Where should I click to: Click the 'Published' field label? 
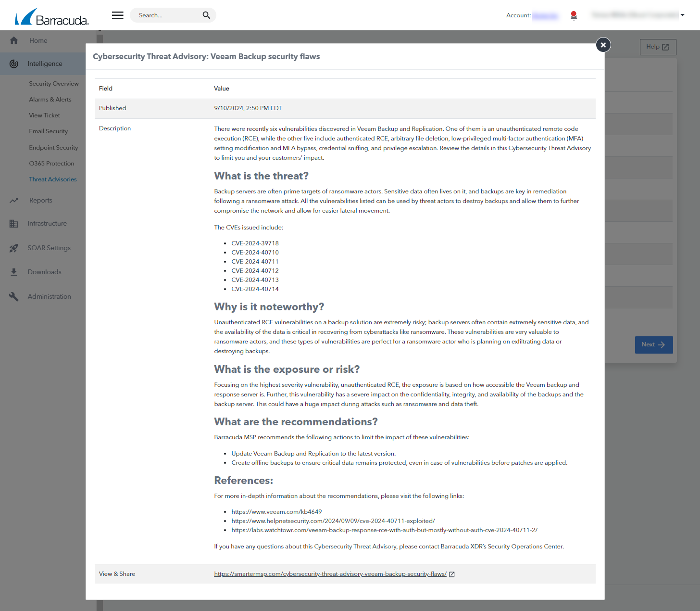[x=112, y=108]
